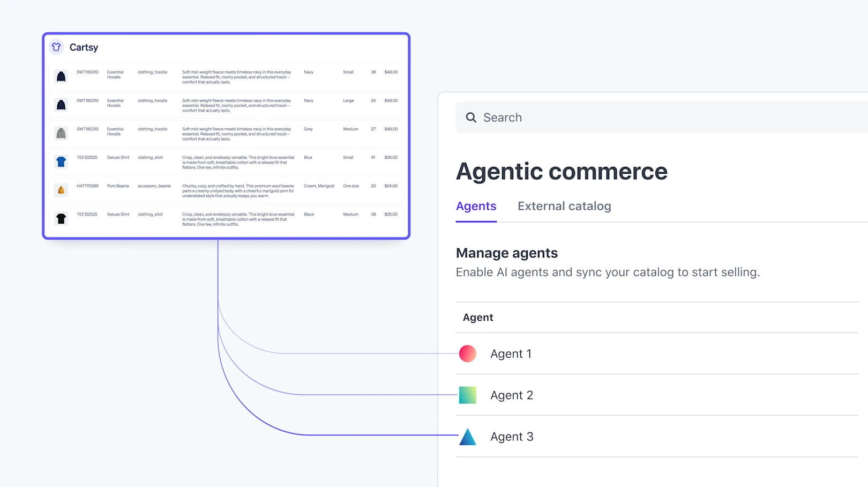868x487 pixels.
Task: Click the search magnifying glass icon
Action: click(471, 117)
